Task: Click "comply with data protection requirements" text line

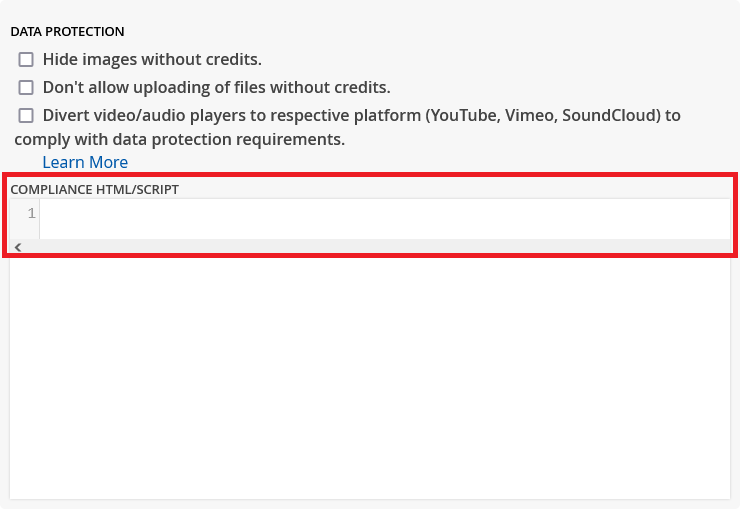Action: [180, 140]
